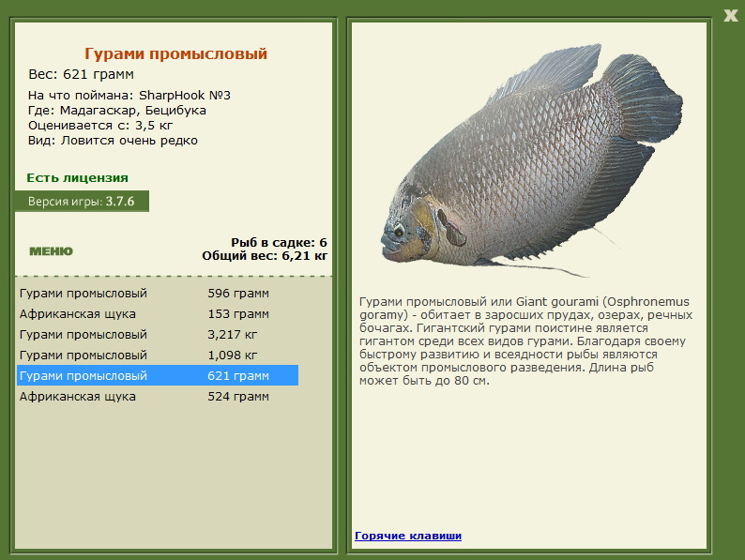Screen dimensions: 745x560
Task: Open the МЕНЮ button
Action: [52, 251]
